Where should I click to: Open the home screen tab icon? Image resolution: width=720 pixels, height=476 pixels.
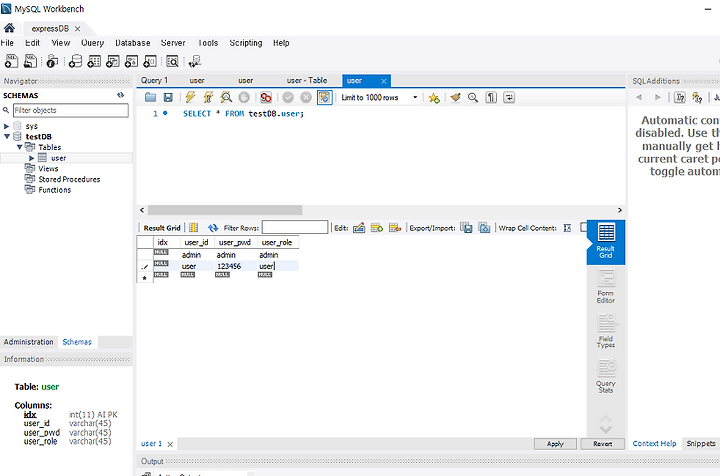[9, 28]
